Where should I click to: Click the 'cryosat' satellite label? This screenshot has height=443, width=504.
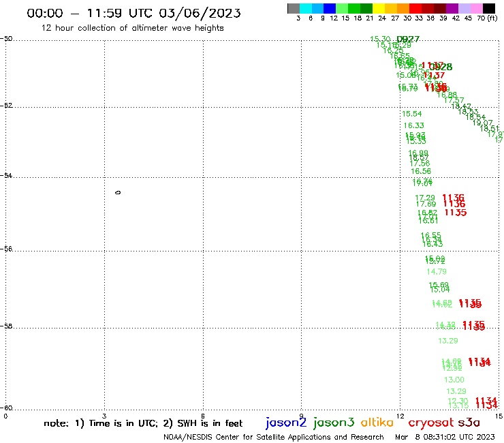(430, 423)
